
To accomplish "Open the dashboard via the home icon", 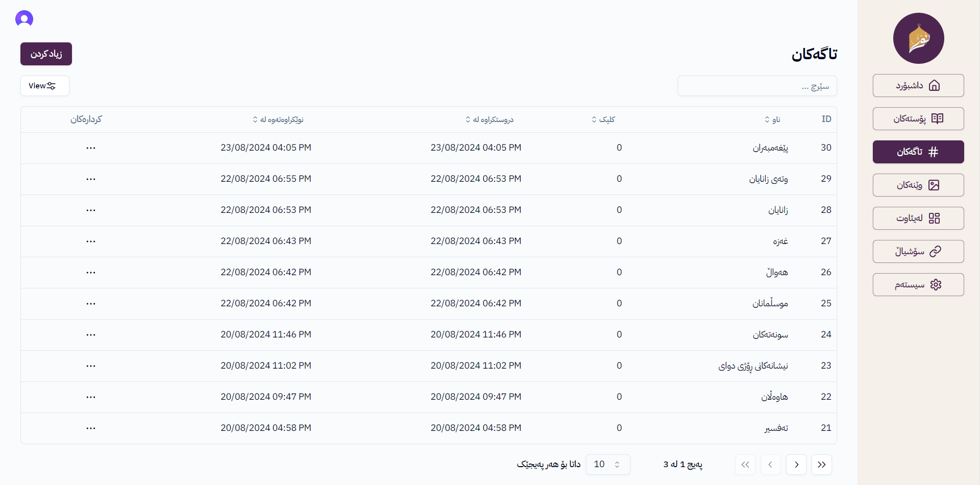I will coord(935,85).
